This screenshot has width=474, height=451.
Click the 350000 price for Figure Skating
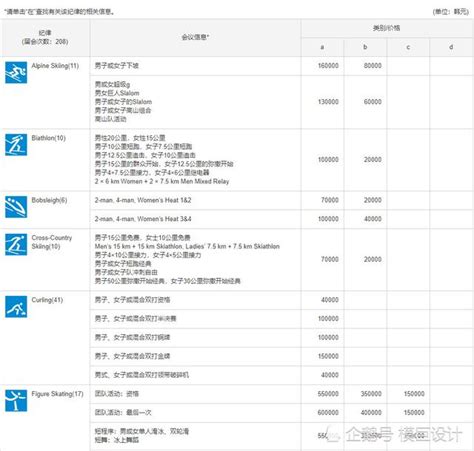(371, 394)
